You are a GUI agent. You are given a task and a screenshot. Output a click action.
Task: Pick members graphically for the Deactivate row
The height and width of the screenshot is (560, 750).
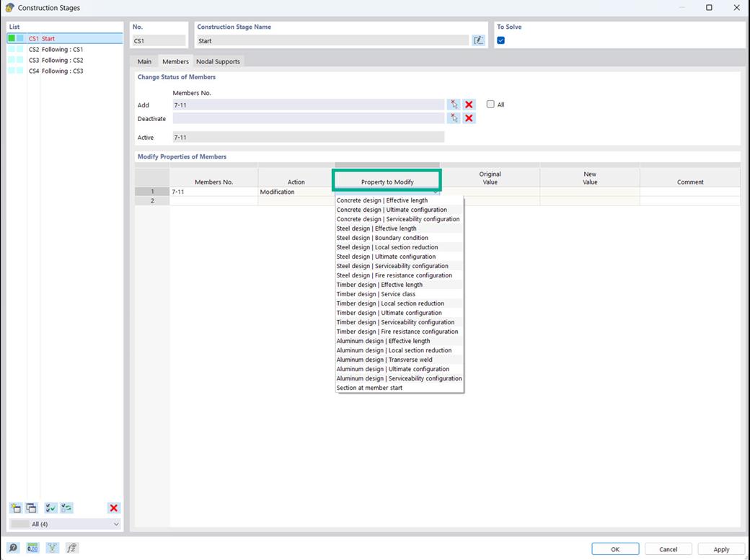click(454, 118)
